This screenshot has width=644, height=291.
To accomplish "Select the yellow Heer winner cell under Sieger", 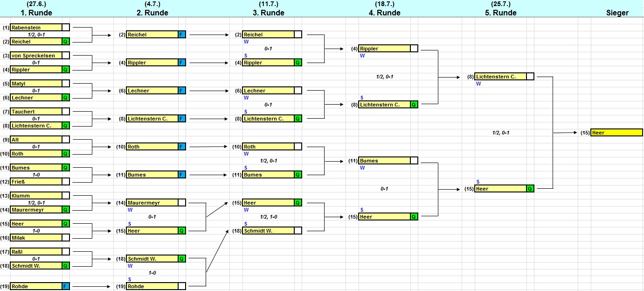I will (616, 133).
